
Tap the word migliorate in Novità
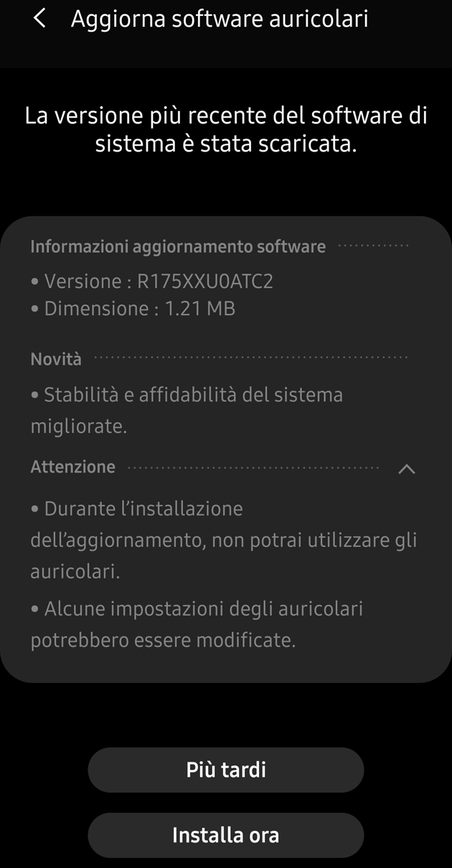click(79, 426)
